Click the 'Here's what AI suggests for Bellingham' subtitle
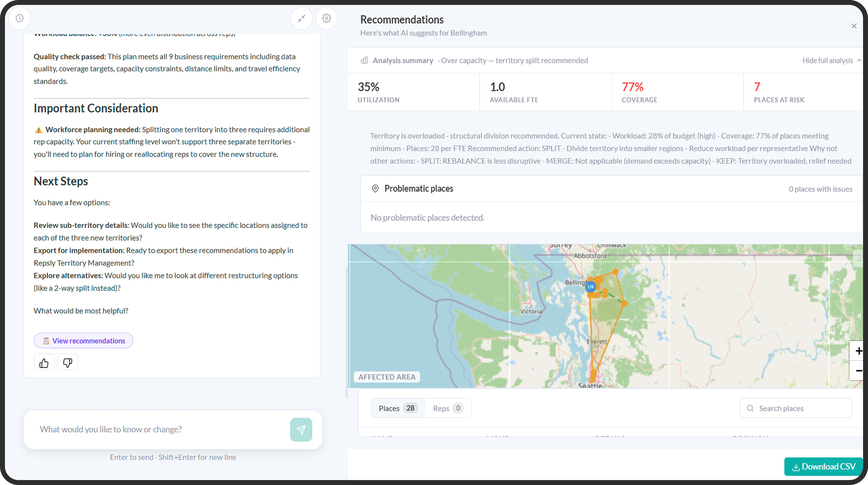The height and width of the screenshot is (485, 868). [423, 33]
